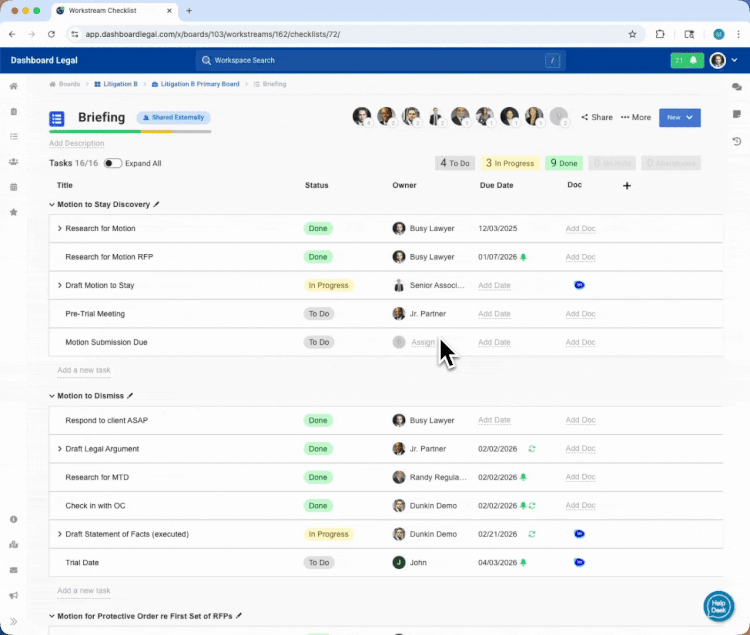The image size is (750, 635).
Task: Go to Litigation B breadcrumb
Action: pos(120,85)
